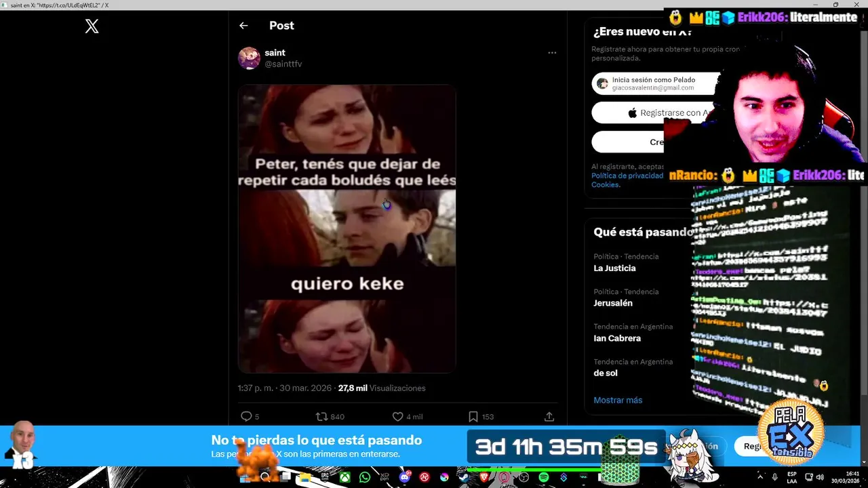The height and width of the screenshot is (488, 868).
Task: Click the reply icon with 5 replies
Action: (x=246, y=416)
